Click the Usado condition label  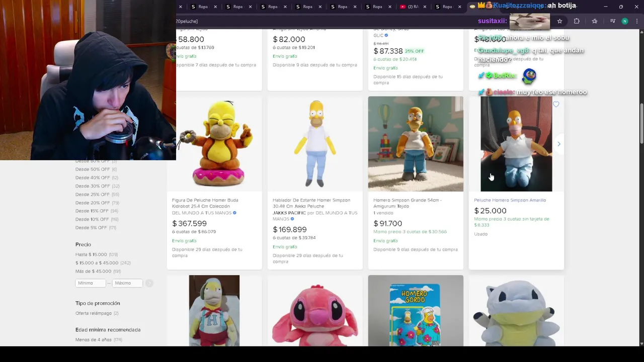click(x=480, y=234)
